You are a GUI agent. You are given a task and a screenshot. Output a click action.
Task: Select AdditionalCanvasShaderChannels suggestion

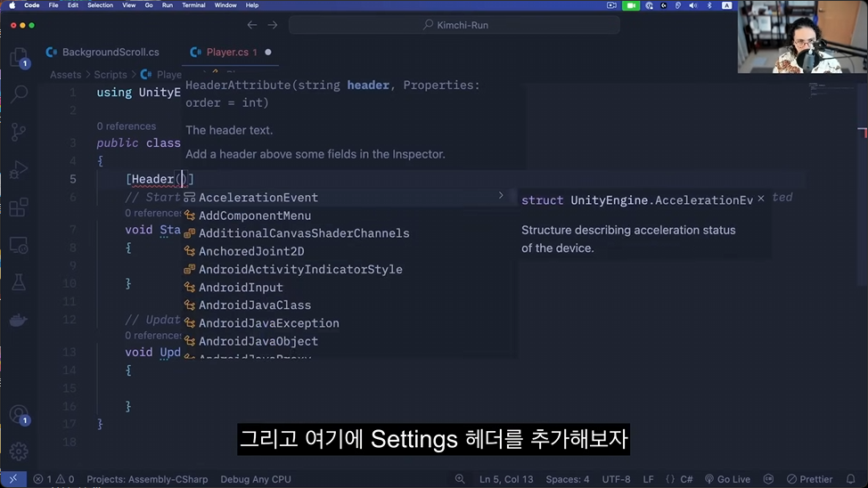click(x=347, y=233)
